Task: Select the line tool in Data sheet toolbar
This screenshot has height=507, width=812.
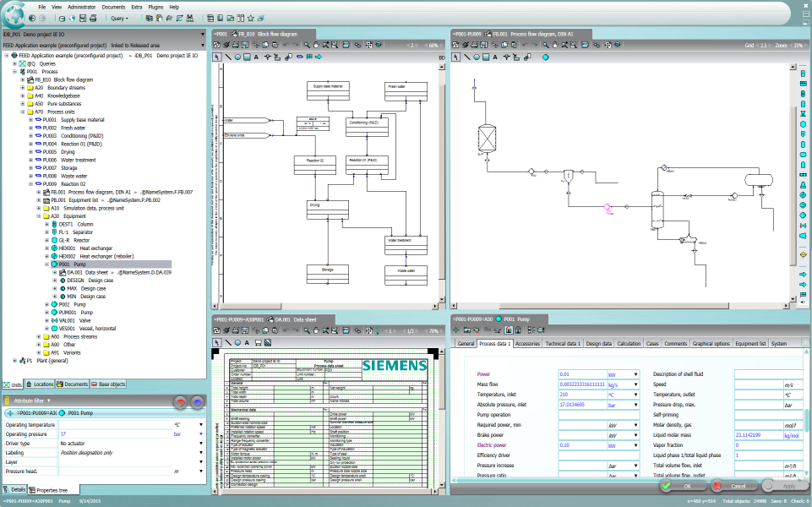Action: pyautogui.click(x=228, y=342)
